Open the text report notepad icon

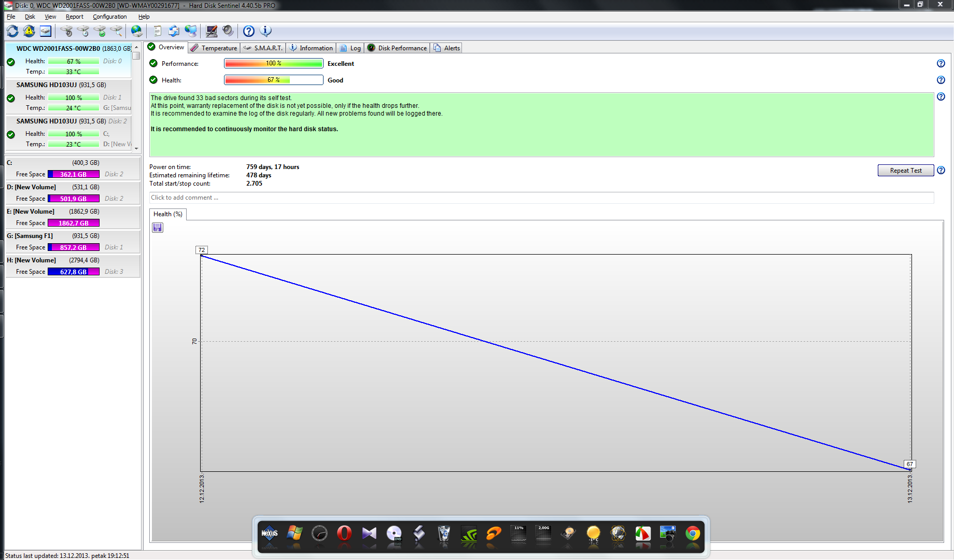click(157, 31)
